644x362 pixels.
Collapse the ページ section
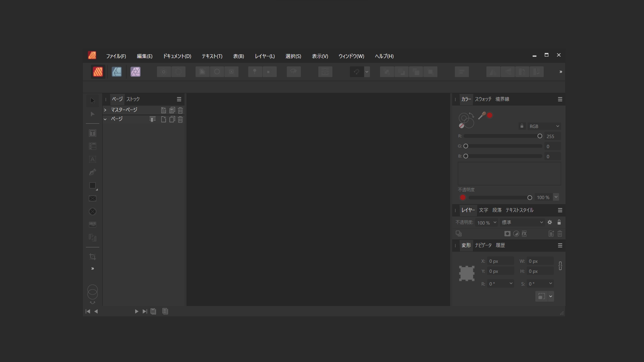(105, 119)
